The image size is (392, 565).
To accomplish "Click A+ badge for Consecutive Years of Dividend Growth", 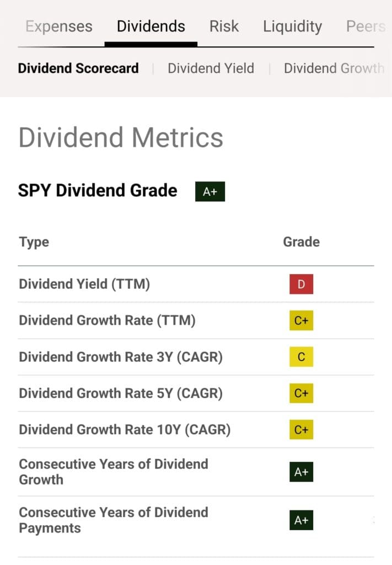I will (x=301, y=472).
